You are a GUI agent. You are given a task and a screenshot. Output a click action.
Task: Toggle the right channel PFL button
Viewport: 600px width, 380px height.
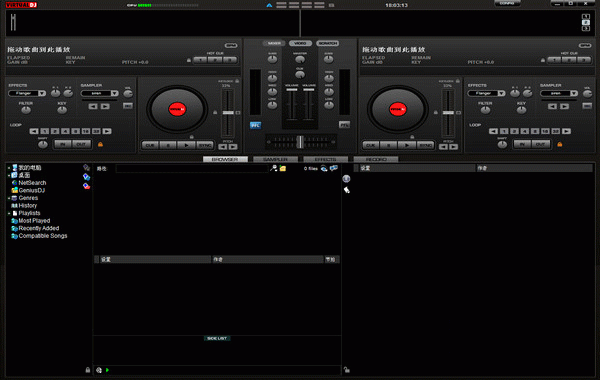point(344,125)
